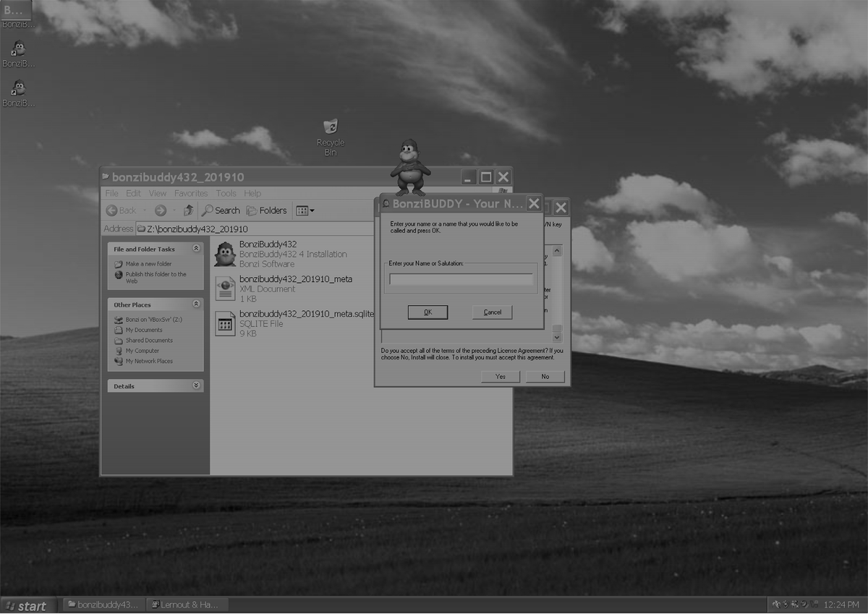Select the bonzibuddy432_201910_meta.sqlite file icon
Viewport: 868px width, 614px height.
click(x=226, y=323)
